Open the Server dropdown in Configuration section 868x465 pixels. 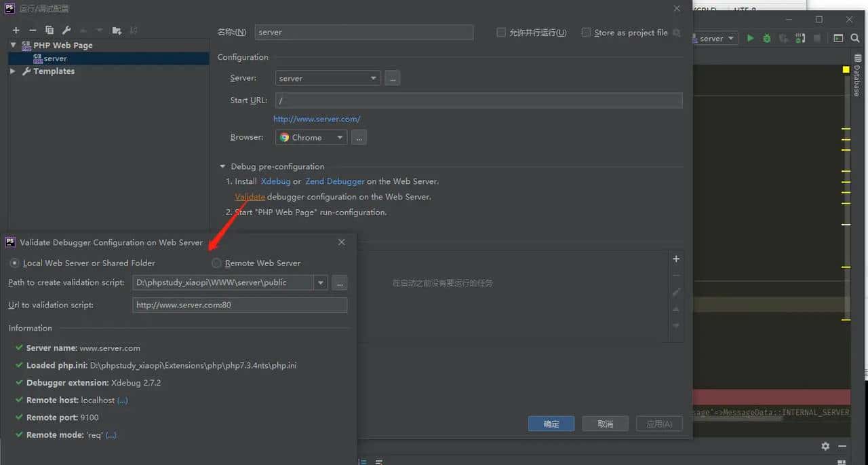374,77
